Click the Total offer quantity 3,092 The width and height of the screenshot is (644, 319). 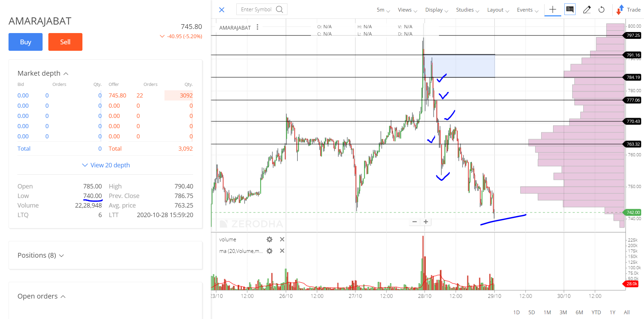[185, 149]
